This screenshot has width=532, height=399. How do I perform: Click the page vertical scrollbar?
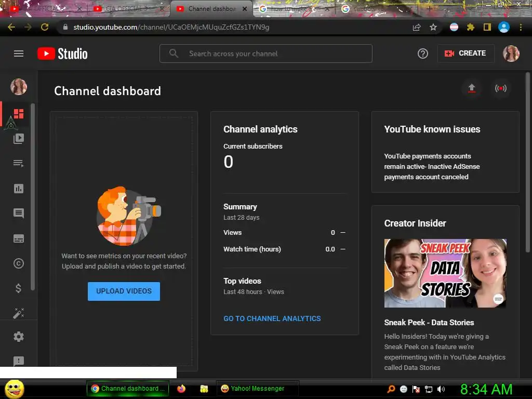(x=528, y=162)
